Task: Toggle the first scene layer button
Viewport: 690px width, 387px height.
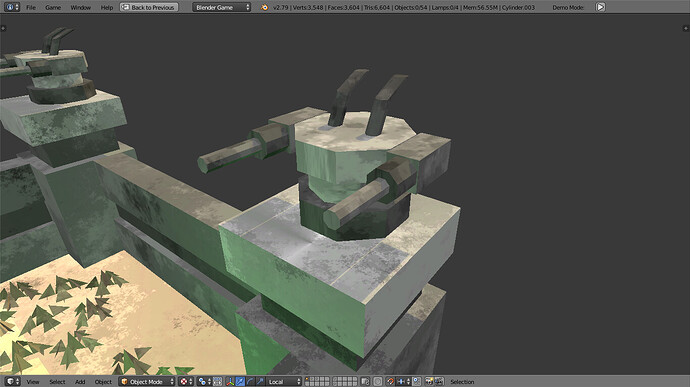Action: pyautogui.click(x=308, y=379)
